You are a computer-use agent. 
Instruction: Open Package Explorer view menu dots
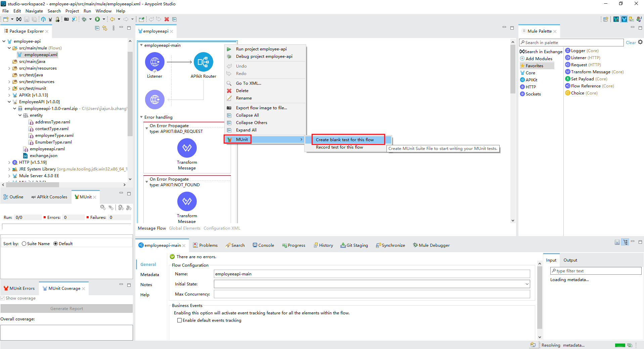113,28
